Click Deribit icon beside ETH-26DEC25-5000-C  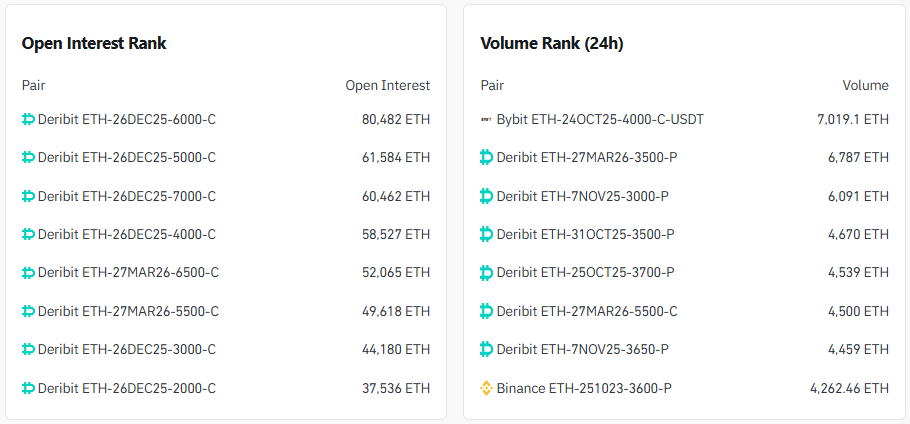tap(28, 157)
